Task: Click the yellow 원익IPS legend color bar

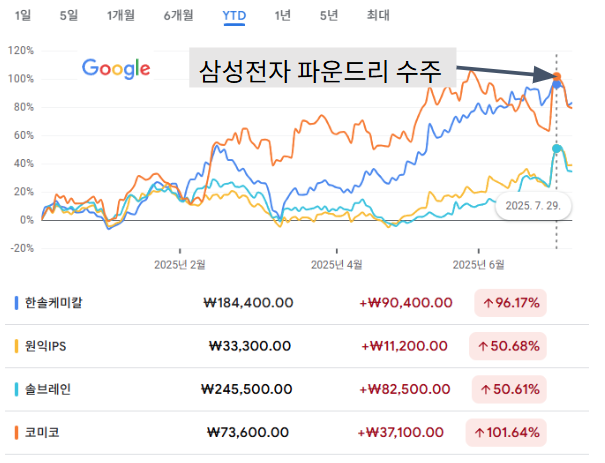Action: point(16,346)
